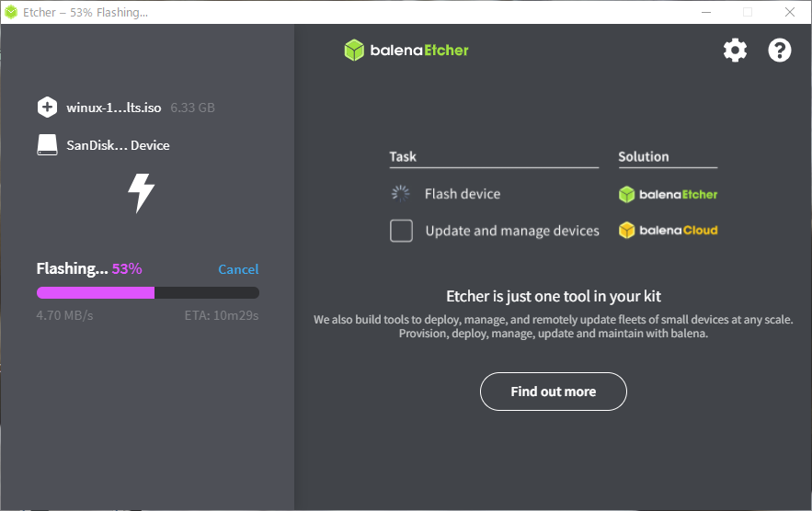Image resolution: width=812 pixels, height=511 pixels.
Task: Click the Find out more button
Action: pyautogui.click(x=554, y=392)
